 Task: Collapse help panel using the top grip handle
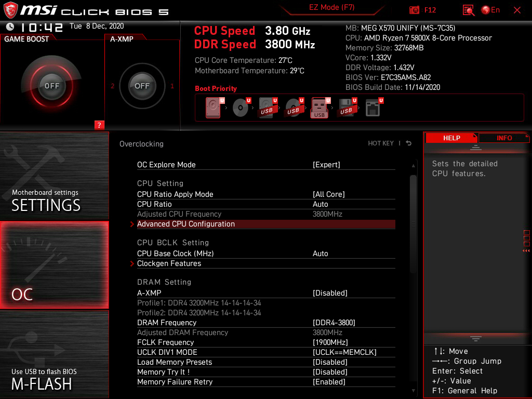(476, 148)
